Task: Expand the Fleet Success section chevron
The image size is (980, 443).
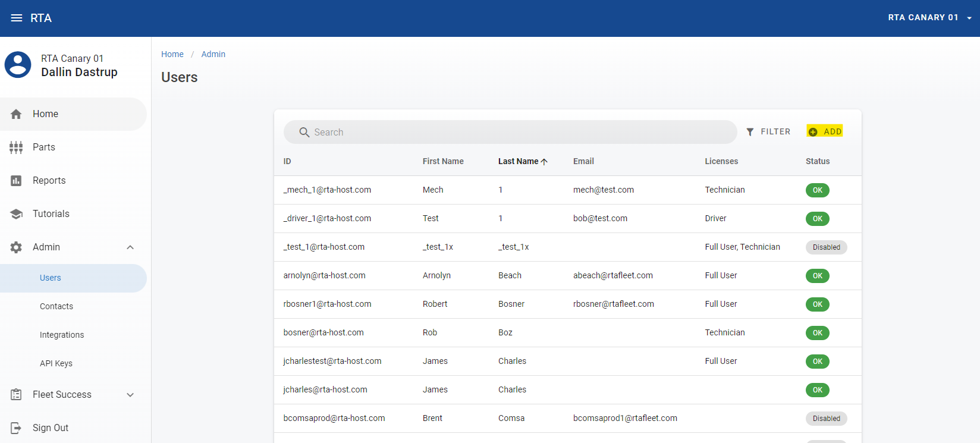Action: coord(130,395)
